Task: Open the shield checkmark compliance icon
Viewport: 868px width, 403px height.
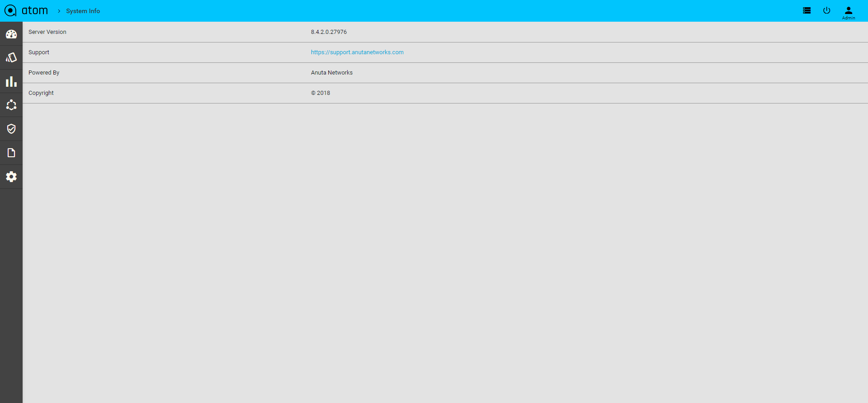Action: (11, 129)
